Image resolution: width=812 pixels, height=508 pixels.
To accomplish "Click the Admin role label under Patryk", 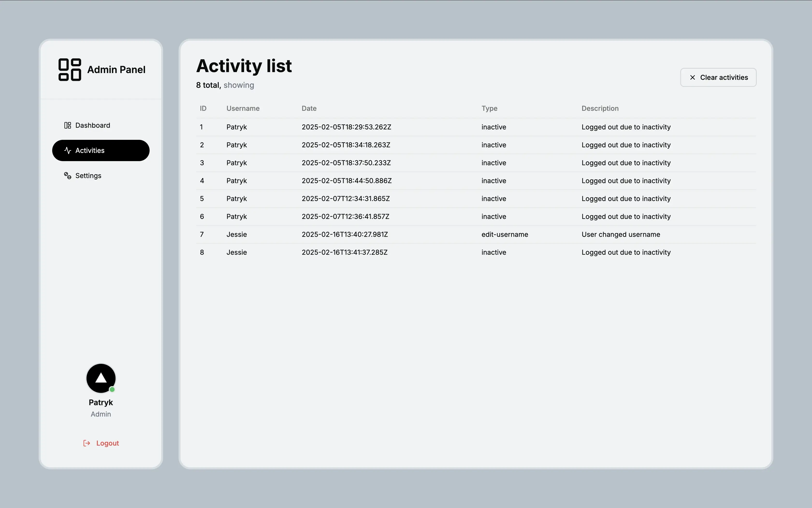I will pos(101,414).
